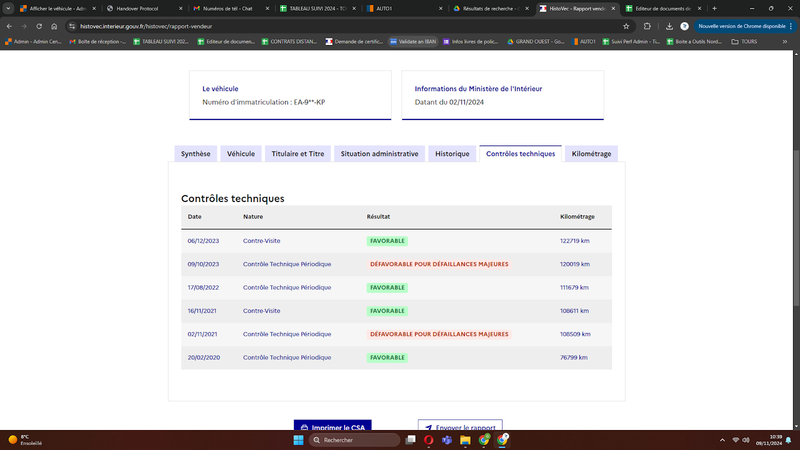Screen dimensions: 800x450
Task: Show hidden system tray icons
Action: 722,440
